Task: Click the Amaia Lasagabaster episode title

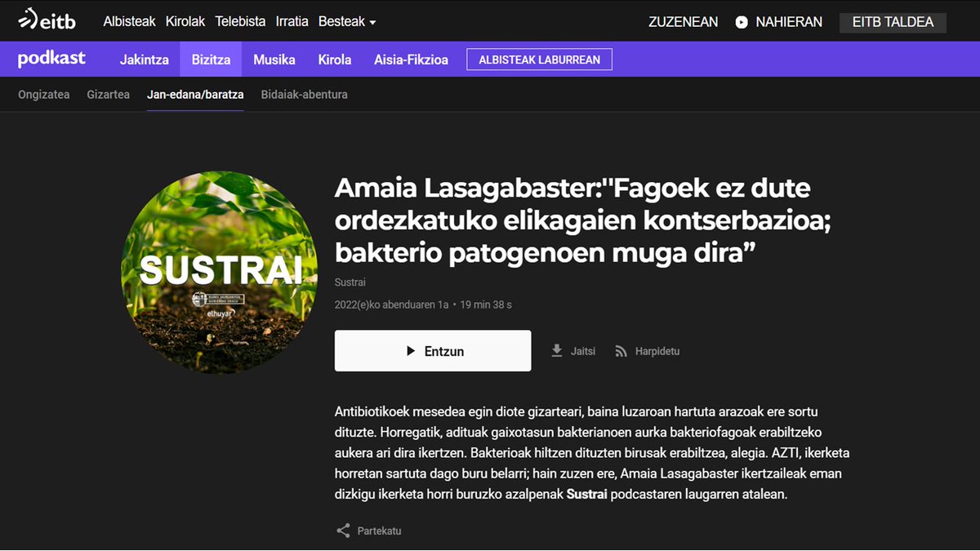Action: 583,220
